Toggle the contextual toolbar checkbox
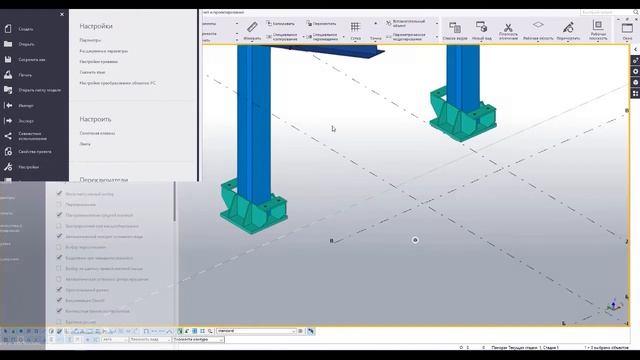Screen dimensions: 640x360 click(59, 311)
